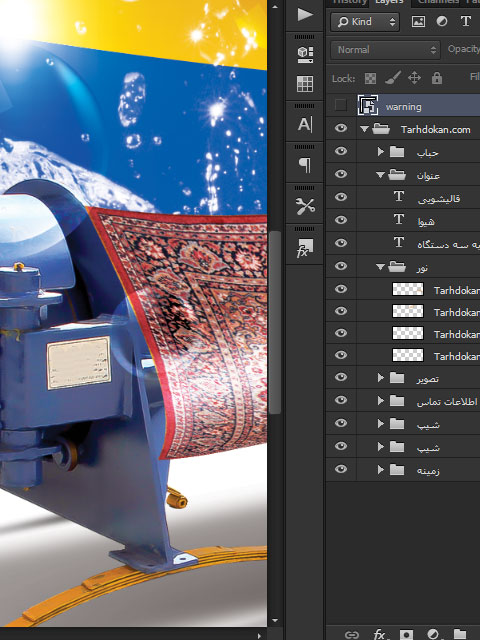Switch to the Channels tab
This screenshot has width=480, height=640.
pos(438,2)
